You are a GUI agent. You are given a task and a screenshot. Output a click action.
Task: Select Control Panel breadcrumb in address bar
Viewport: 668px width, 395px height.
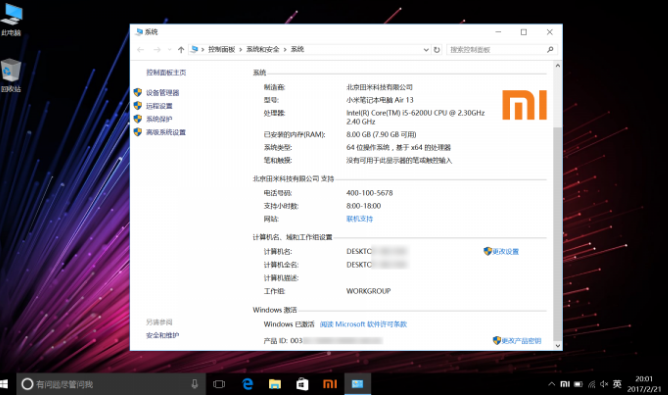pos(222,49)
